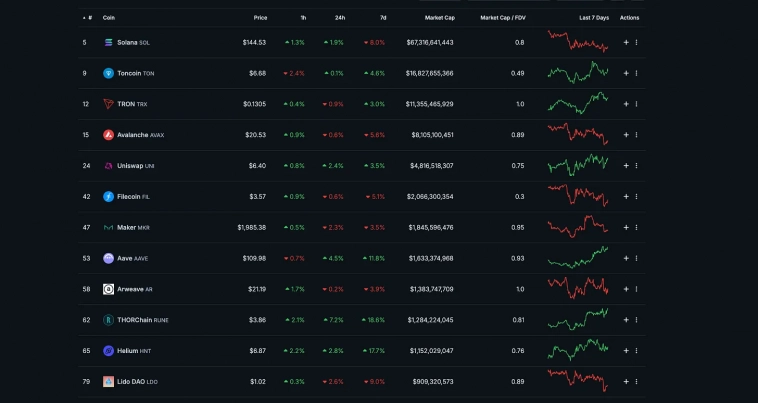Image resolution: width=758 pixels, height=403 pixels.
Task: Click Arweave price $21.19
Action: 257,289
